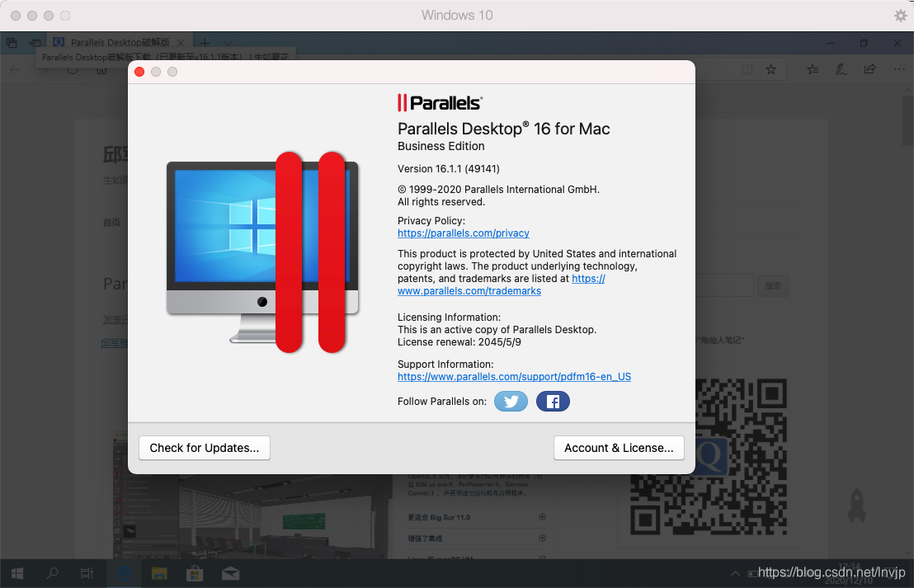
Task: Open Parallels Twitter page via bird icon
Action: pos(511,401)
